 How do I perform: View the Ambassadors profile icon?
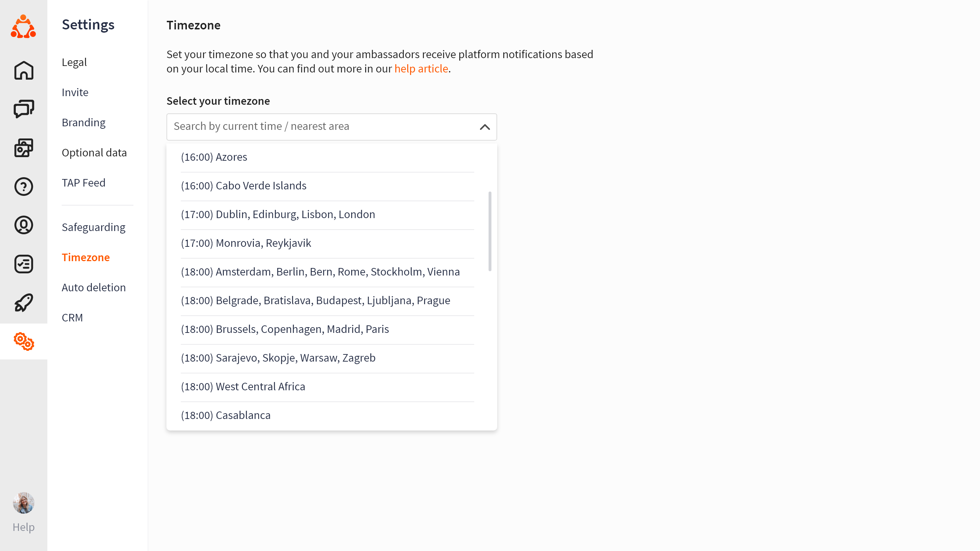(24, 225)
